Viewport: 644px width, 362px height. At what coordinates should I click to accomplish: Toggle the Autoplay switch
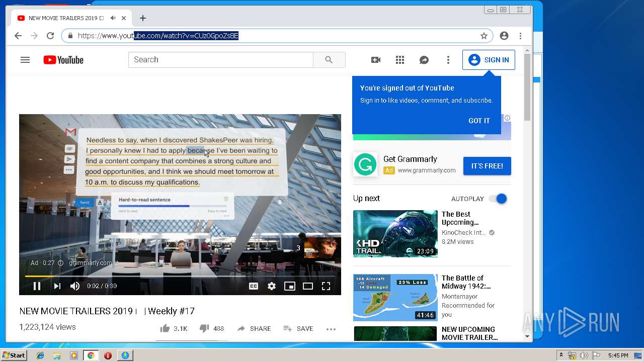(498, 199)
